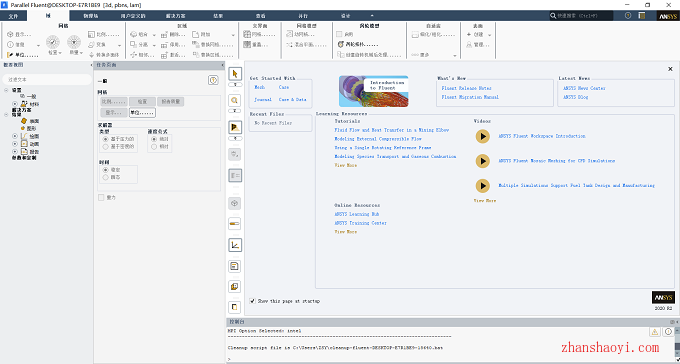Click the Case & Data link
The image size is (680, 364).
click(x=292, y=99)
